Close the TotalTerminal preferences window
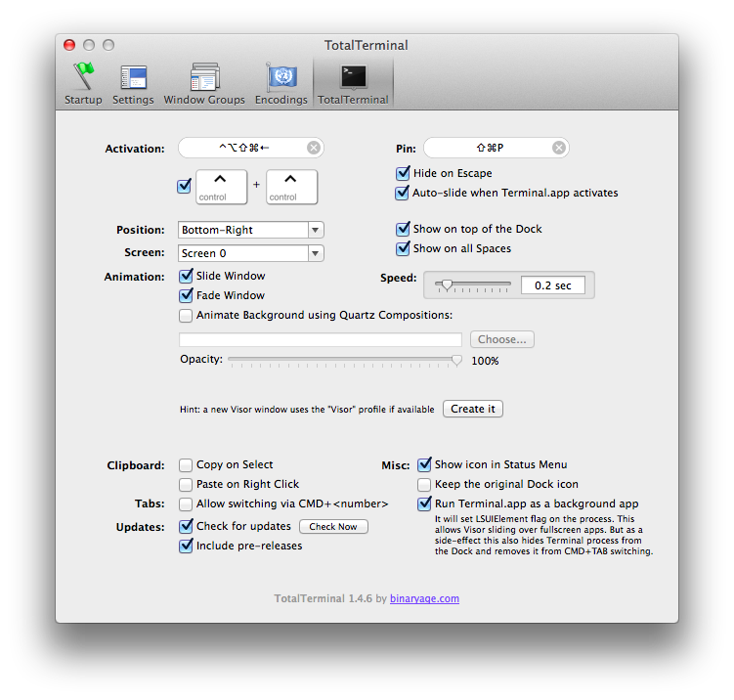 click(x=69, y=45)
